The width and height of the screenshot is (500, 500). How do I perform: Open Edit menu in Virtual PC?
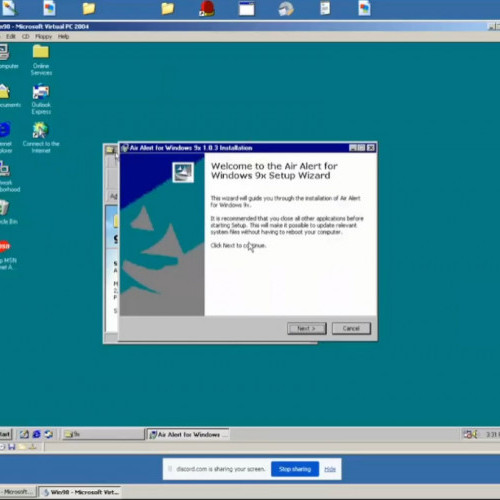[11, 36]
